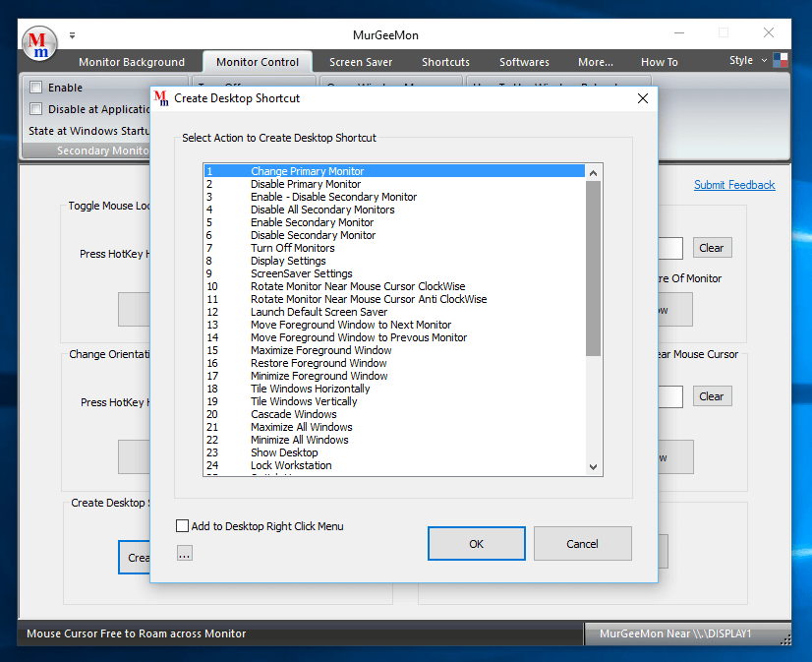Click the Submit Feedback link
Screen dimensions: 812x662
tap(734, 185)
